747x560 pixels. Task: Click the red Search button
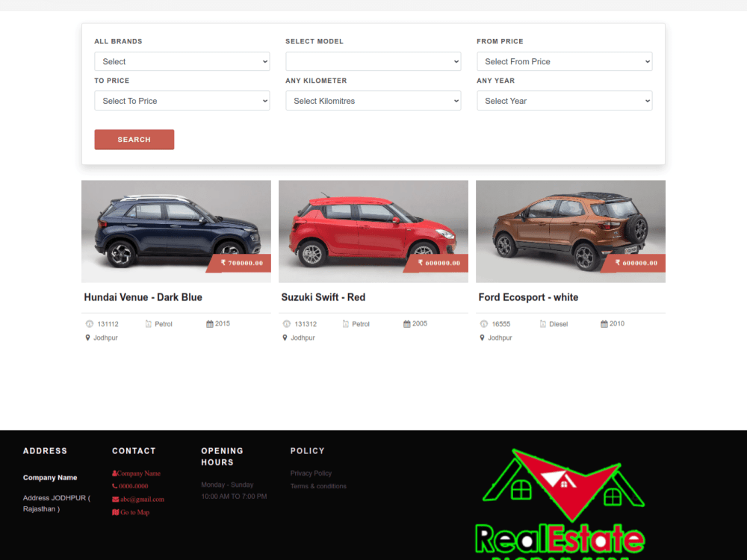coord(134,140)
